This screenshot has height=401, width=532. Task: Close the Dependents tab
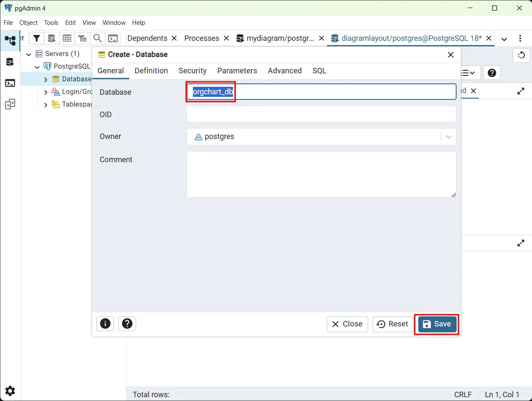point(174,38)
